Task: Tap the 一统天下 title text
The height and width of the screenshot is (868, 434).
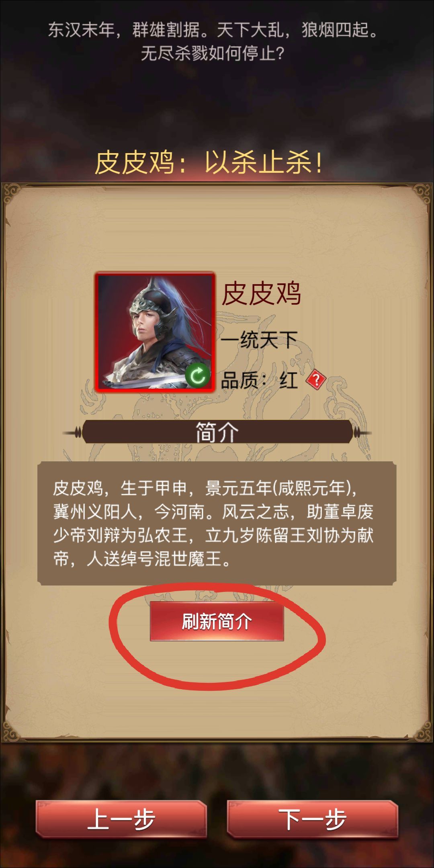Action: pyautogui.click(x=259, y=340)
